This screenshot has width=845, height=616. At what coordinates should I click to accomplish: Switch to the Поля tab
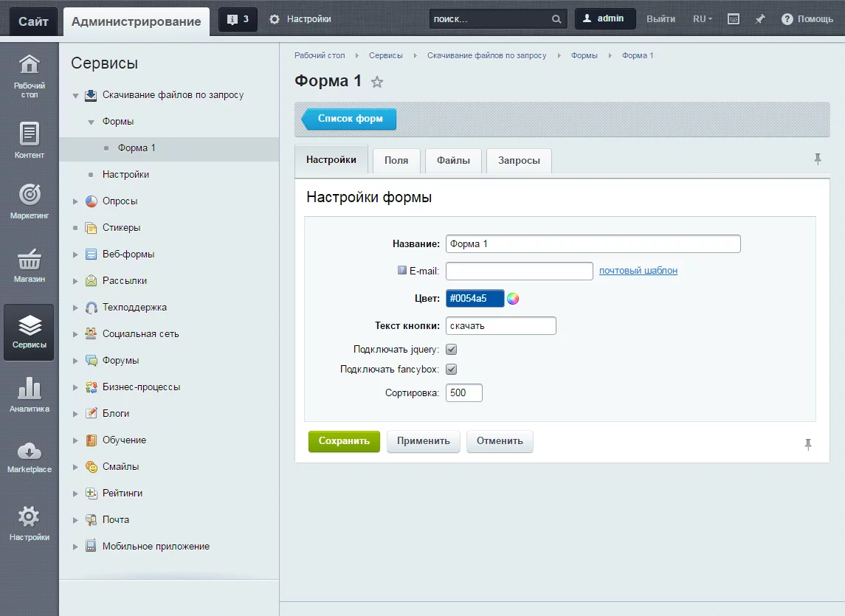(396, 160)
